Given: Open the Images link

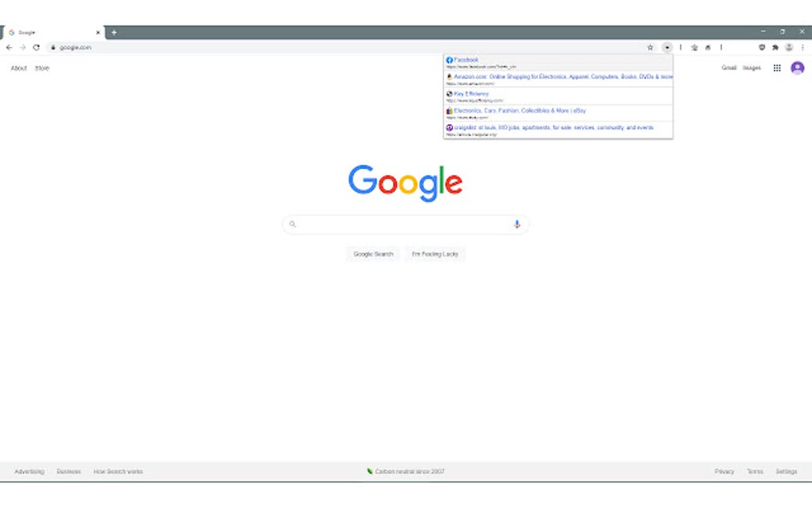Looking at the screenshot, I should [751, 68].
